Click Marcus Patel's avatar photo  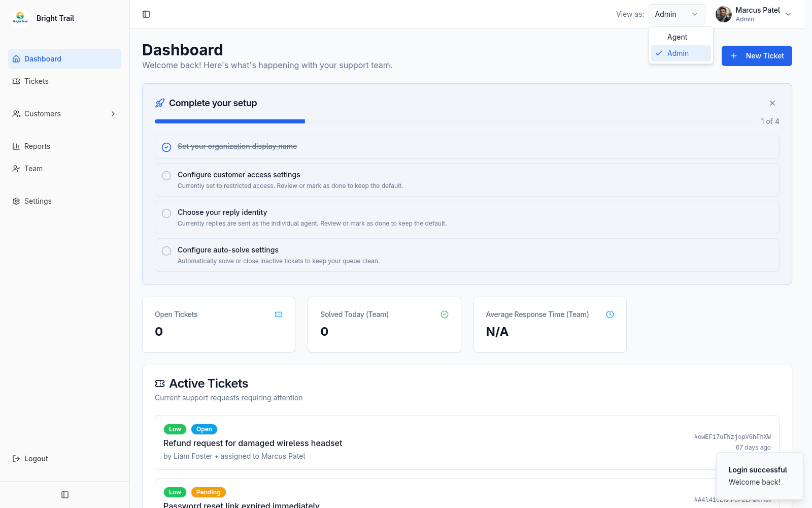point(724,14)
